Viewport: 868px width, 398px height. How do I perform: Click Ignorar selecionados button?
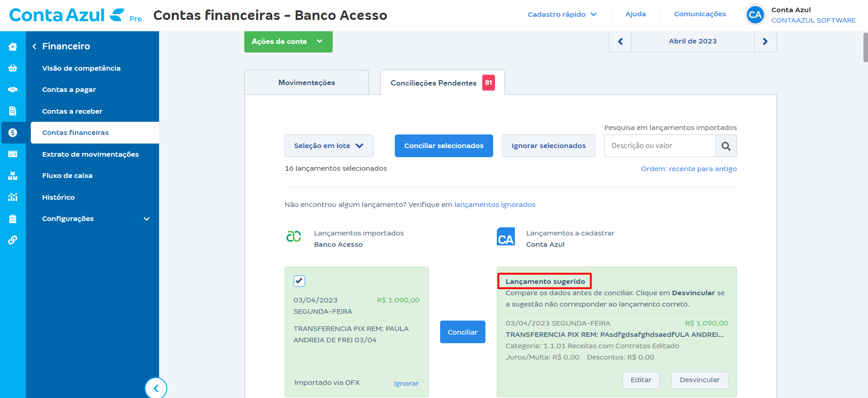coord(548,146)
